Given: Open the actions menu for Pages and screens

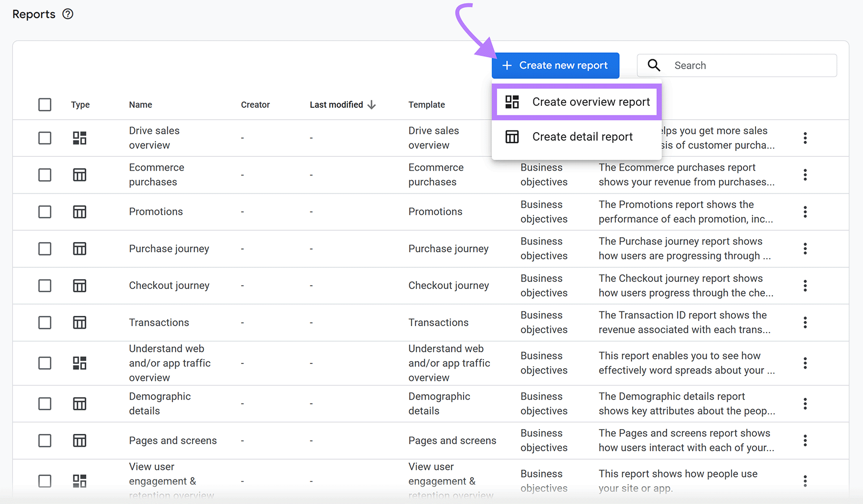Looking at the screenshot, I should point(805,440).
